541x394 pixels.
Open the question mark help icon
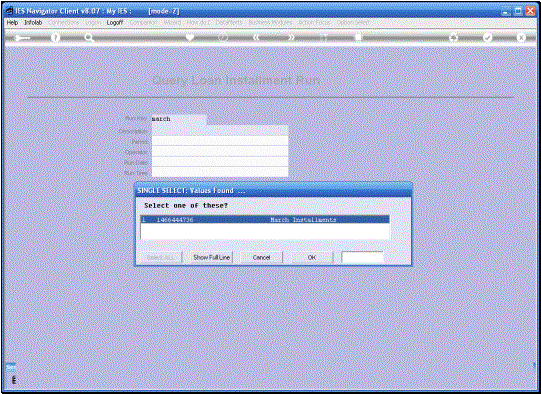(x=55, y=38)
